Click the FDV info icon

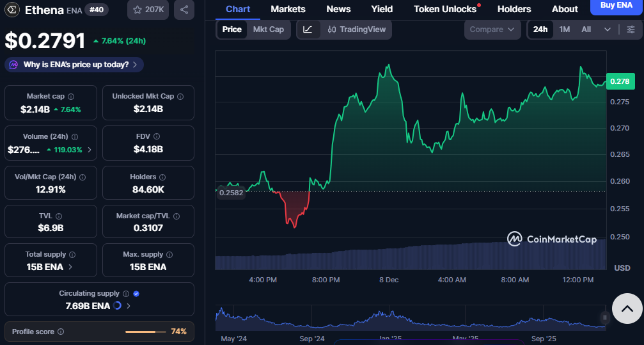click(157, 136)
